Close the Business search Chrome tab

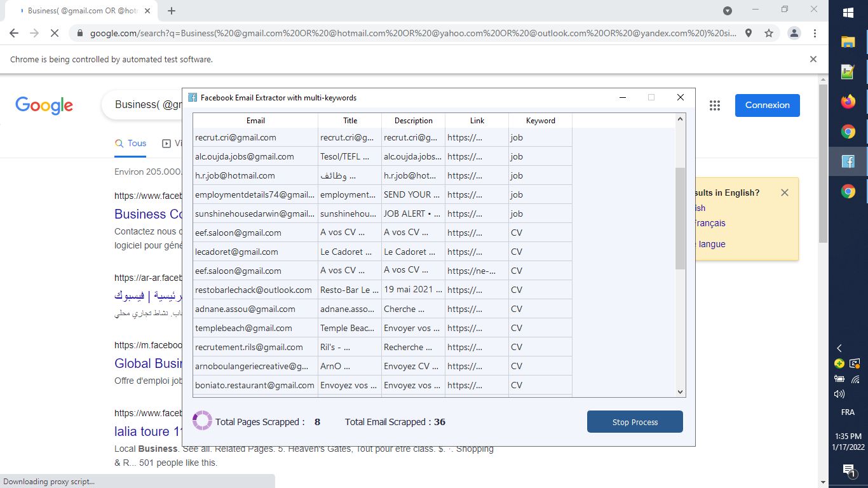[147, 11]
